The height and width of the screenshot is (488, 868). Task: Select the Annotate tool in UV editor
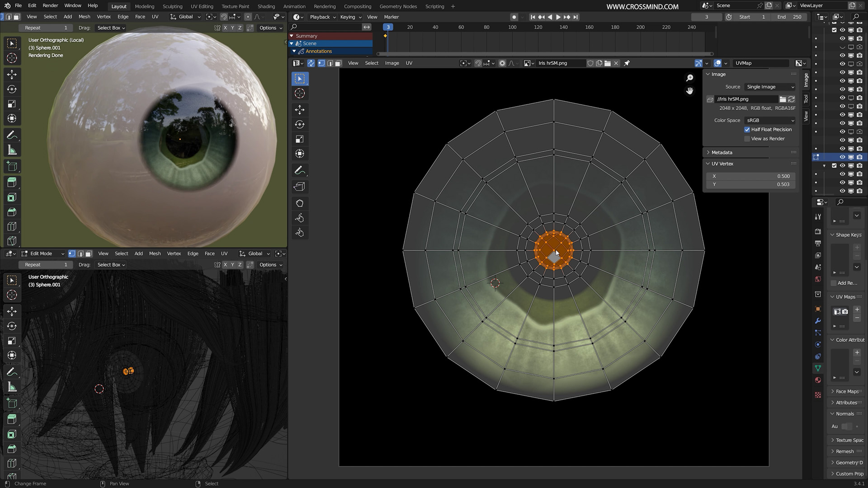(x=299, y=170)
